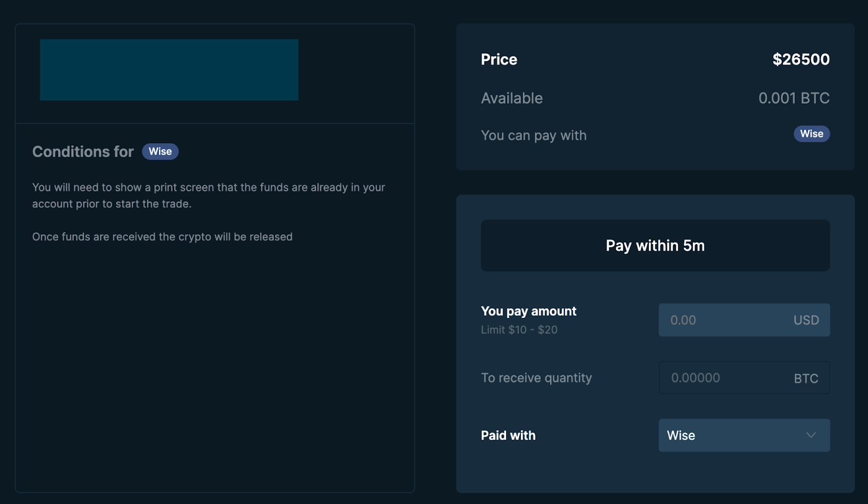Click the Paid with label
Image resolution: width=868 pixels, height=504 pixels.
point(508,436)
